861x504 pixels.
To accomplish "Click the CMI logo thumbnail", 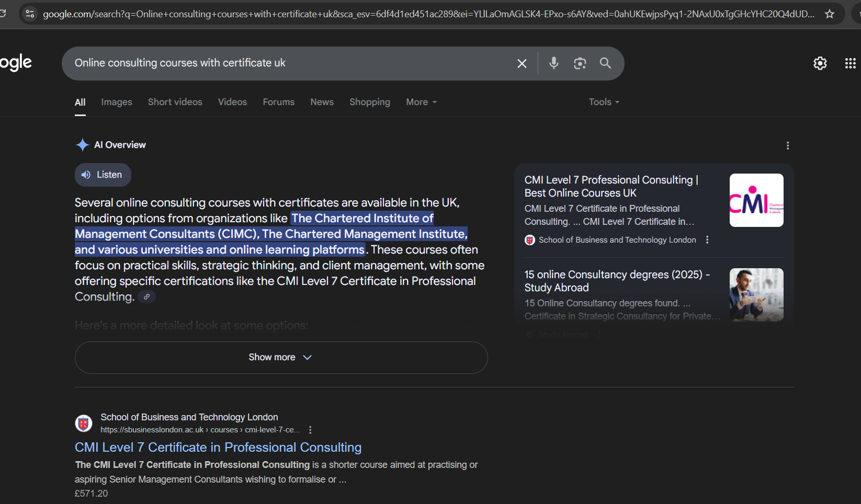I will tap(756, 200).
